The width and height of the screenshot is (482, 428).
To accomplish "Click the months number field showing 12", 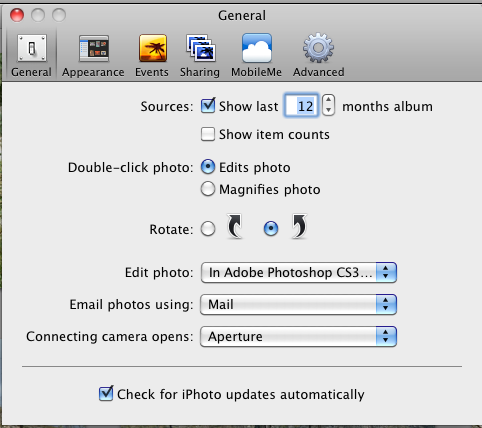I will click(x=301, y=106).
